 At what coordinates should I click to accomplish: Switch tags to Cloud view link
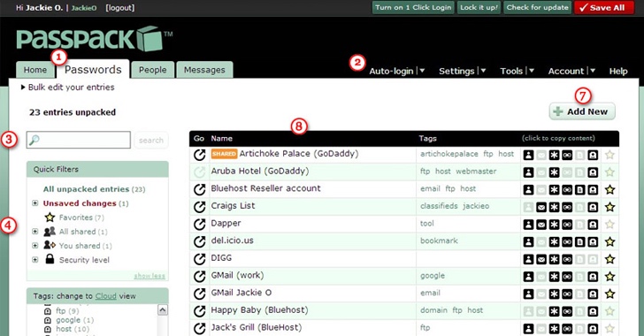(x=105, y=295)
